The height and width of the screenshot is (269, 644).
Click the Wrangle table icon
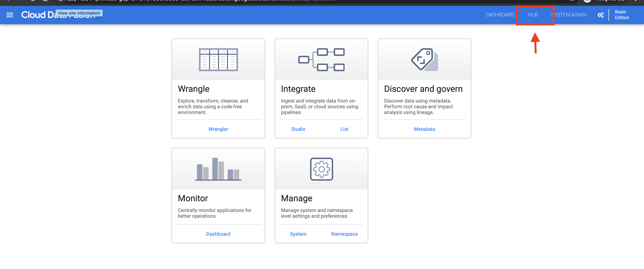pos(218,60)
